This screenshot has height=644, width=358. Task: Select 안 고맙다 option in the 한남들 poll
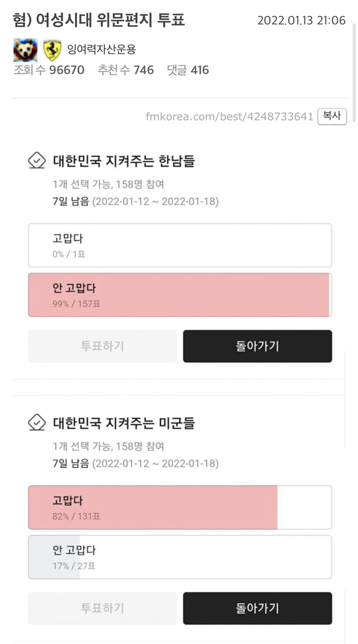(x=180, y=295)
